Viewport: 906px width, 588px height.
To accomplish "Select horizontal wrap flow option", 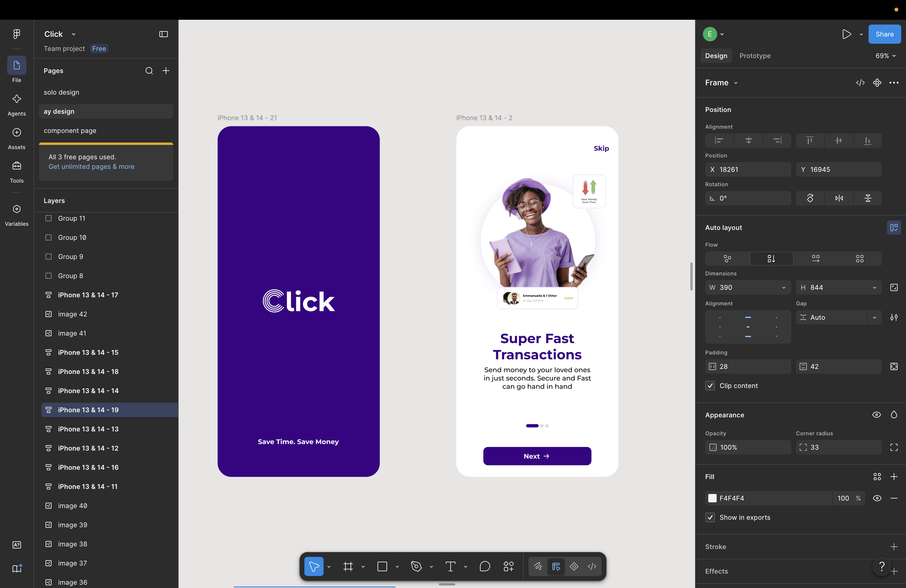I will (816, 259).
